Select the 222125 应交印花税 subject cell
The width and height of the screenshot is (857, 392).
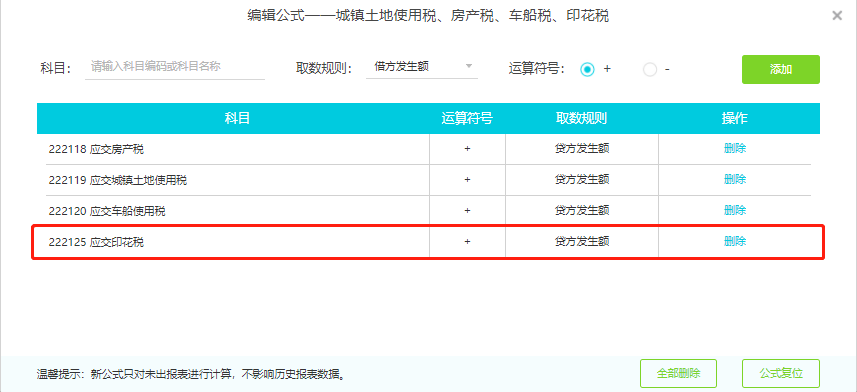click(x=233, y=242)
